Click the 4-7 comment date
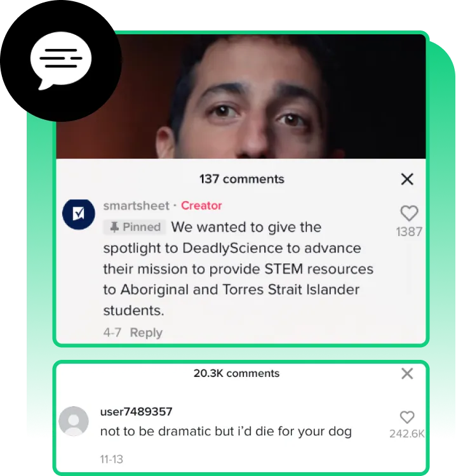Screen dimensions: 456x476 112,333
